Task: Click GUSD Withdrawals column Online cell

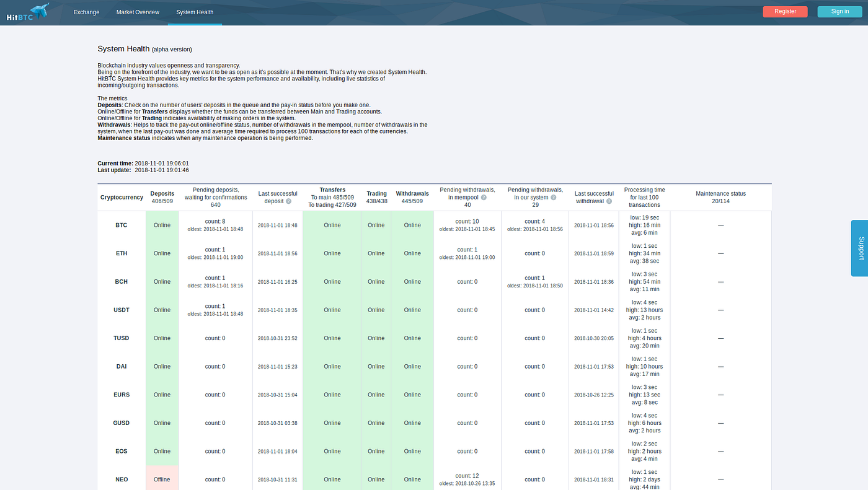Action: tap(412, 423)
